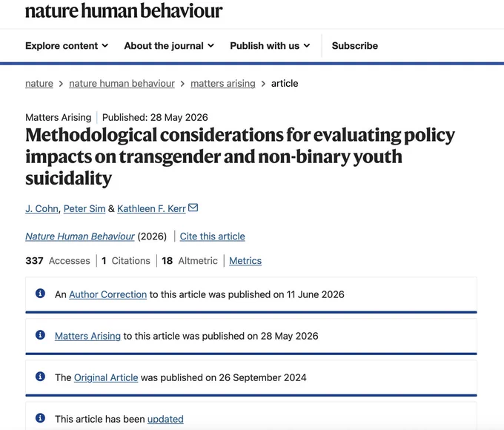Click the nature human behaviour logo
Screen dimensions: 504x430
(124, 10)
